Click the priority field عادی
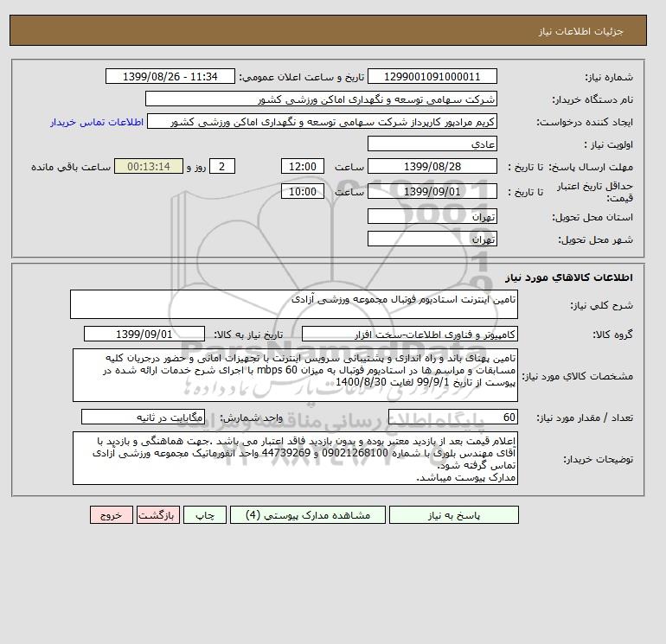Viewport: 666px width, 644px height. [432, 143]
